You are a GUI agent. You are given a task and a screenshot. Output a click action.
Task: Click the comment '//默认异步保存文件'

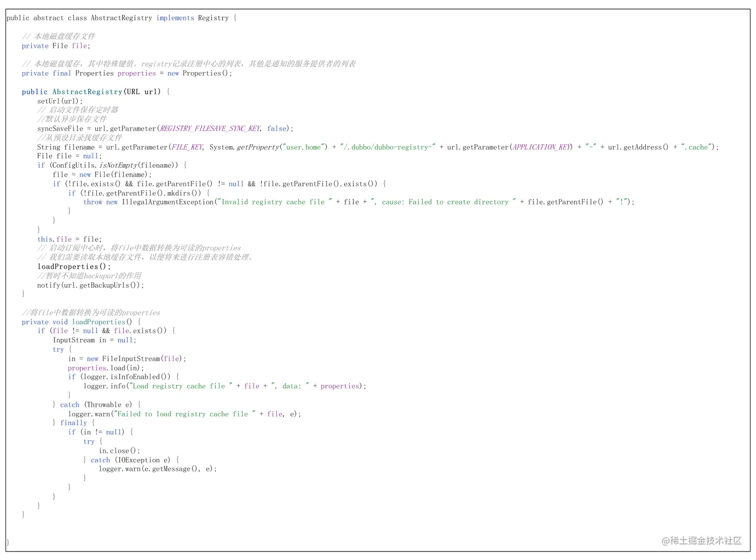[72, 119]
